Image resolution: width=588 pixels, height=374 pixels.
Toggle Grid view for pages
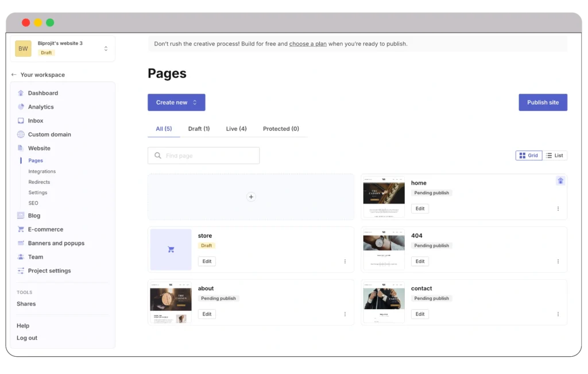pyautogui.click(x=528, y=155)
